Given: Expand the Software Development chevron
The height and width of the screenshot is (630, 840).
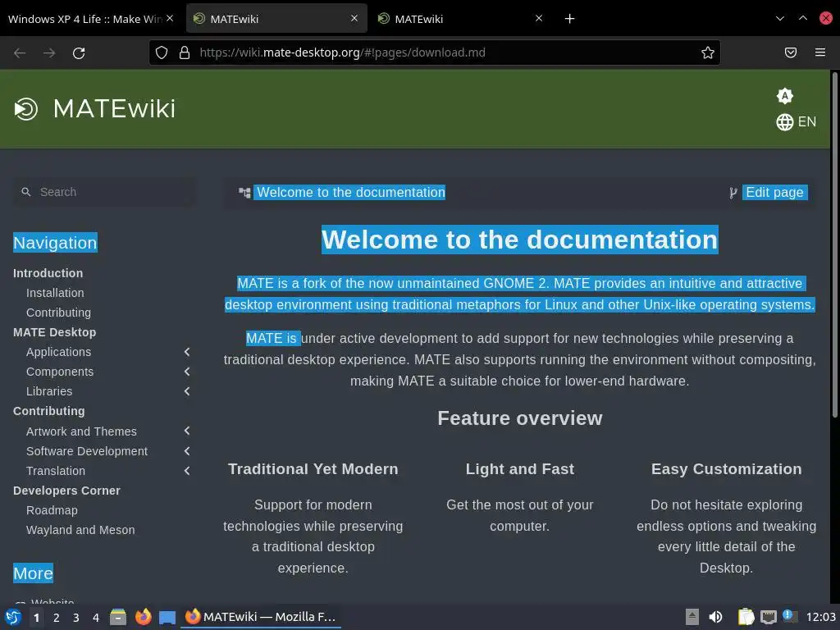Looking at the screenshot, I should (x=187, y=451).
